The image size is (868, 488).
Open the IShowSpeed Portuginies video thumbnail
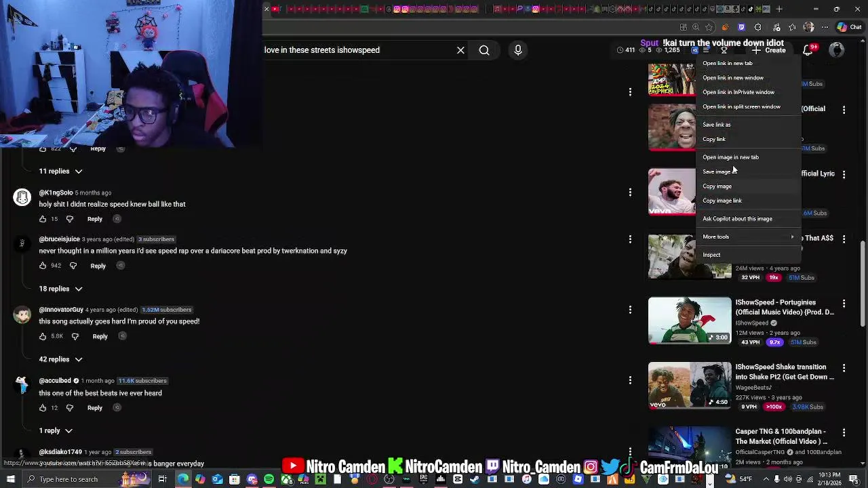pyautogui.click(x=690, y=321)
